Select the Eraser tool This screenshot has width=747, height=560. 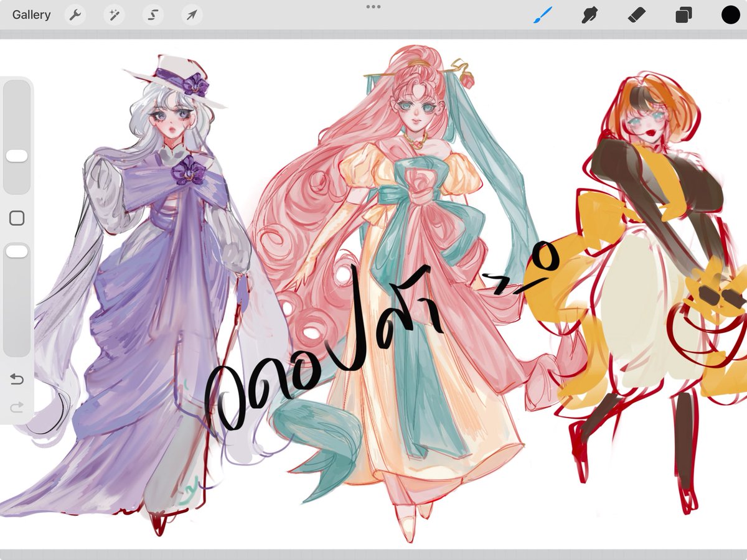click(636, 15)
